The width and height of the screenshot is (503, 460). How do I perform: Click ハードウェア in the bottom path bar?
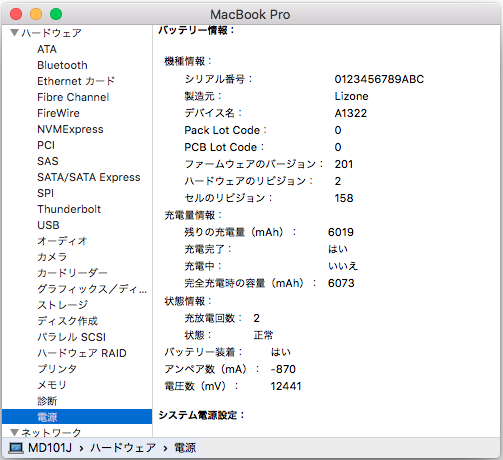click(x=123, y=448)
